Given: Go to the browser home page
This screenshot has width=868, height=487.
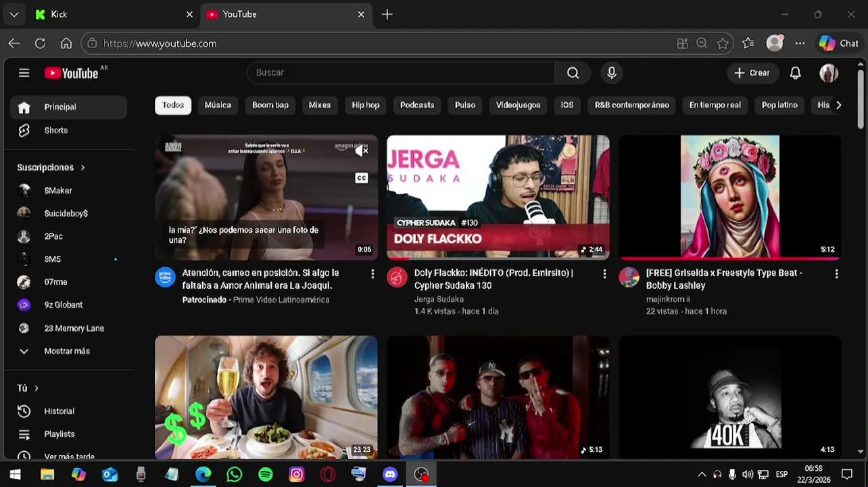Looking at the screenshot, I should (66, 43).
